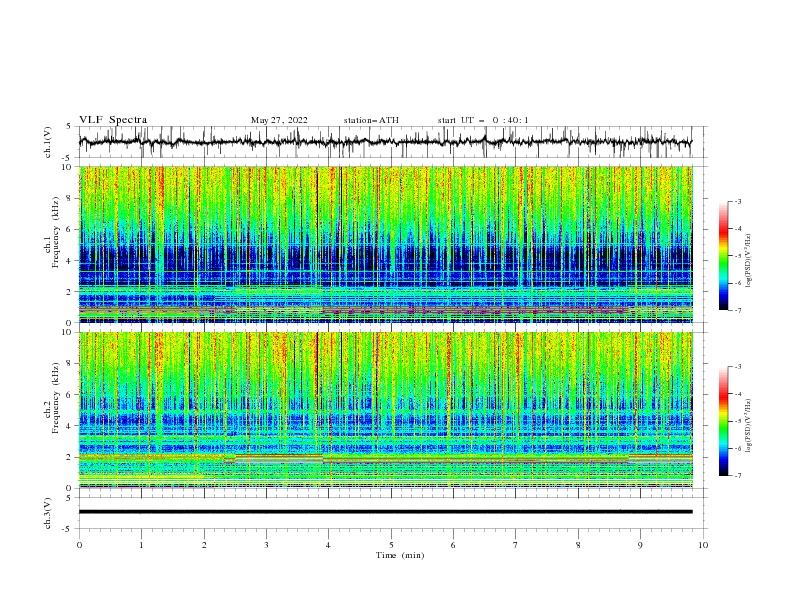Click the '2' kHz tick on ch.1 frequency axis
This screenshot has width=792, height=612.
70,291
